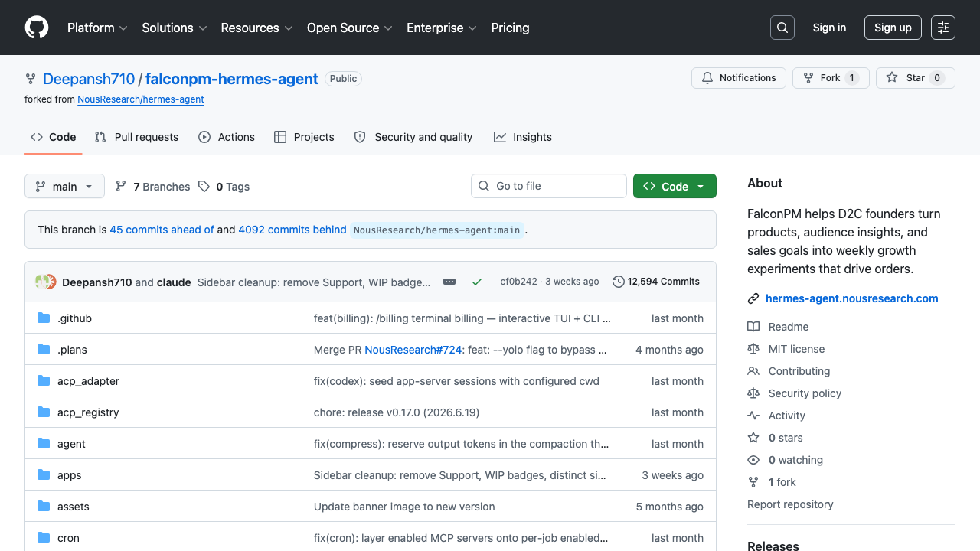This screenshot has height=551, width=980.
Task: Click the scale icon next to Security policy
Action: click(x=753, y=393)
